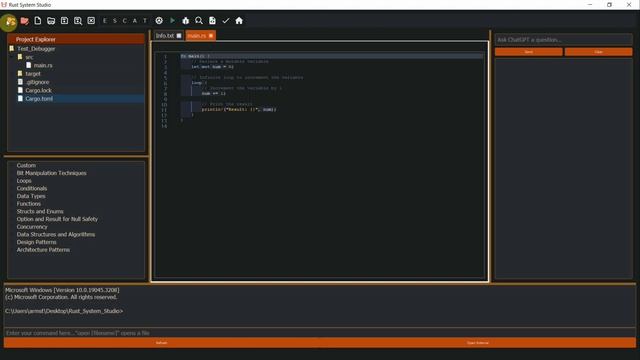Select the target folder
The image size is (640, 360).
[33, 74]
